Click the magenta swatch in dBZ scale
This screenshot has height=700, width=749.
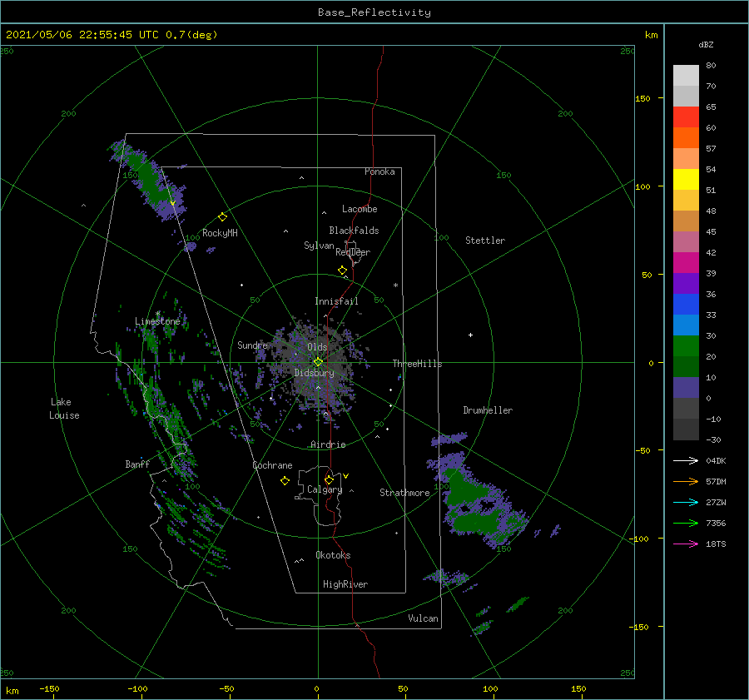tap(686, 262)
